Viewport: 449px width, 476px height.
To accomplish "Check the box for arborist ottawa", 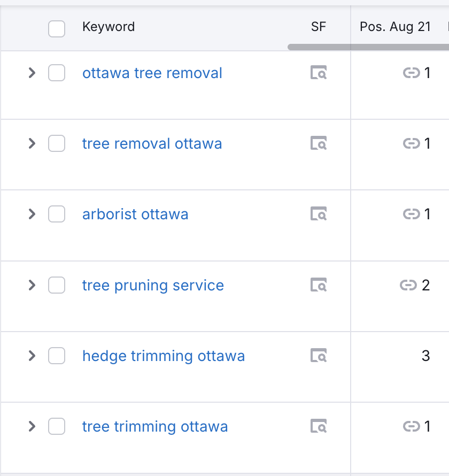I will pyautogui.click(x=57, y=214).
